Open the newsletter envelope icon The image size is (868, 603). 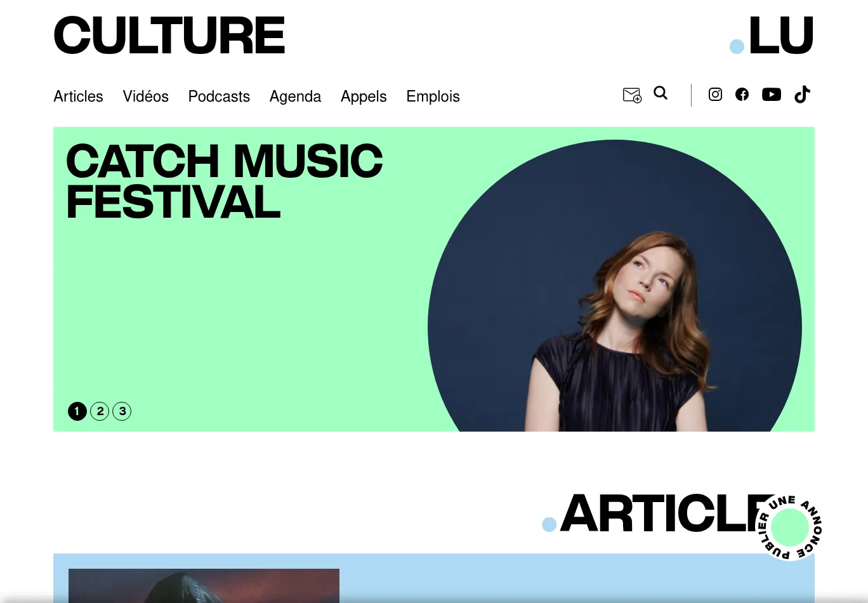point(632,95)
